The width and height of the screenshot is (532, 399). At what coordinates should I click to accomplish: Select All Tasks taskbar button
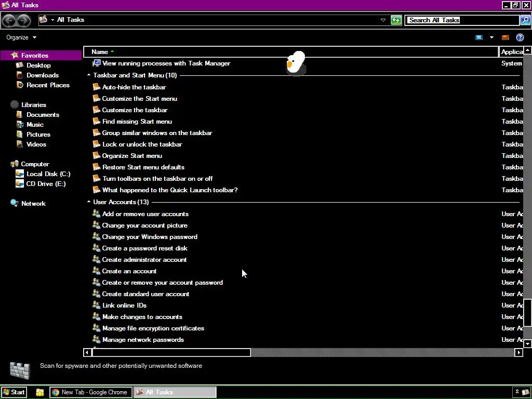point(175,392)
